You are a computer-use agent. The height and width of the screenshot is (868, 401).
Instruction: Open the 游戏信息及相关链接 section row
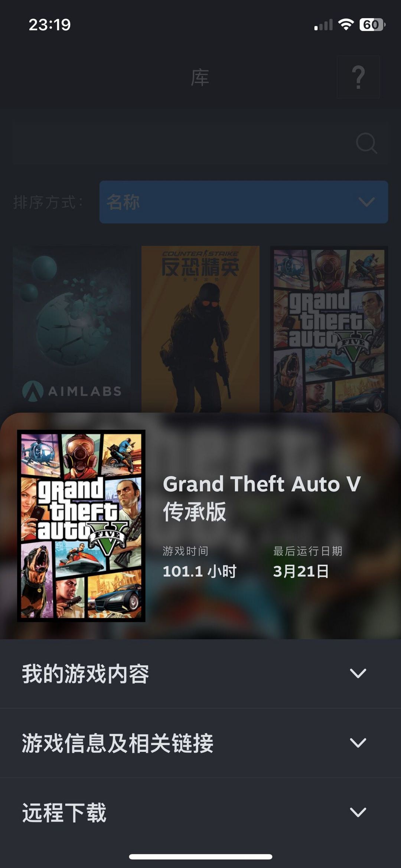(200, 743)
